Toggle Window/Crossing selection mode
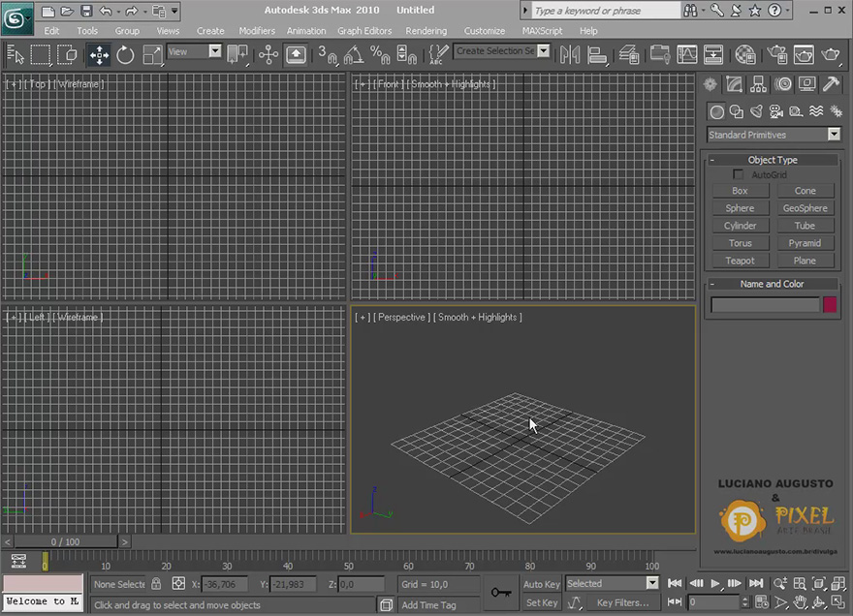Viewport: 853px width, 616px height. (x=68, y=54)
